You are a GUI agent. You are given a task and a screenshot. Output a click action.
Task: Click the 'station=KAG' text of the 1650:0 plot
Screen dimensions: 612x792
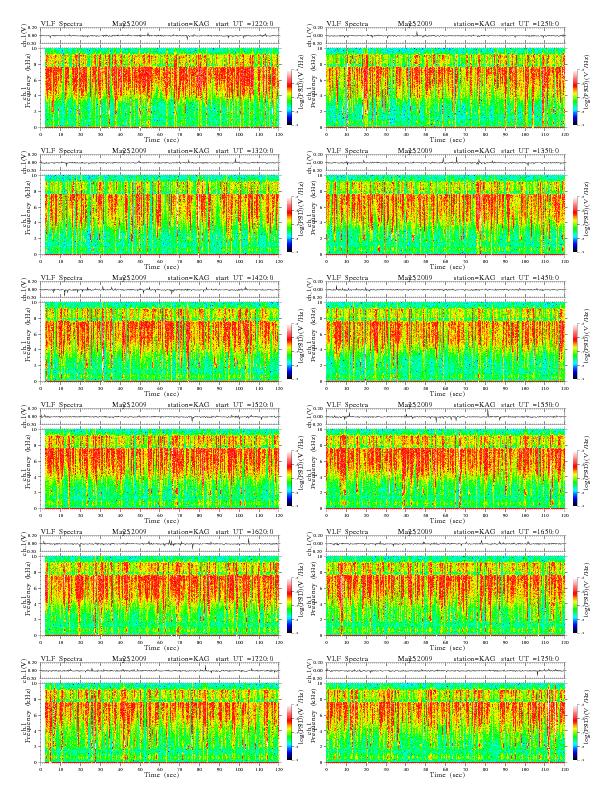point(475,531)
